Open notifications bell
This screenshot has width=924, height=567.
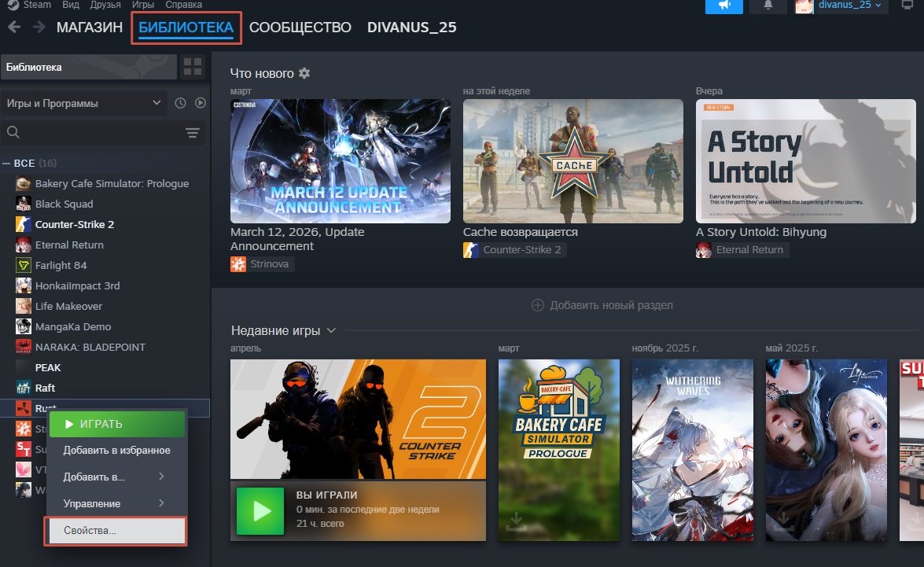[768, 6]
